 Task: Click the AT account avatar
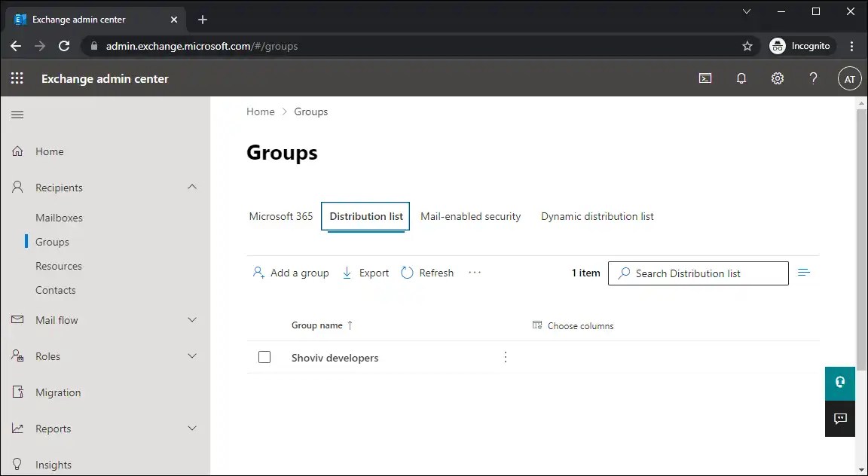(849, 78)
